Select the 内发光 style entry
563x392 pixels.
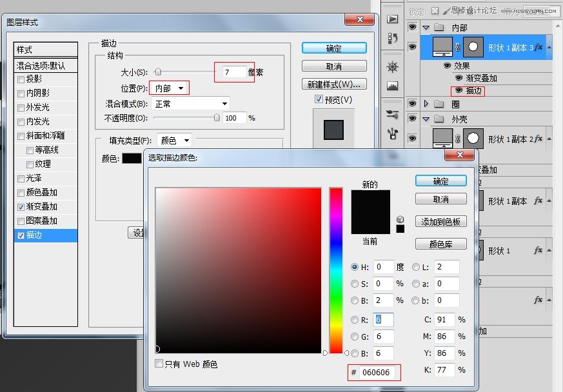(46, 122)
